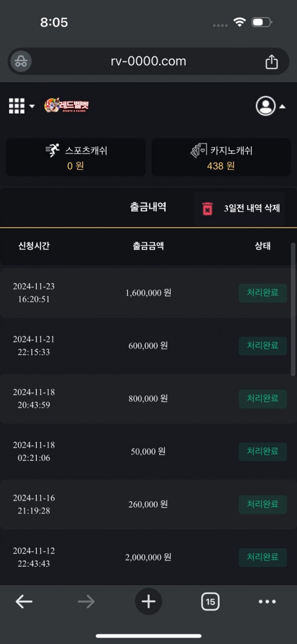Open browser three-dot more menu

point(267,602)
